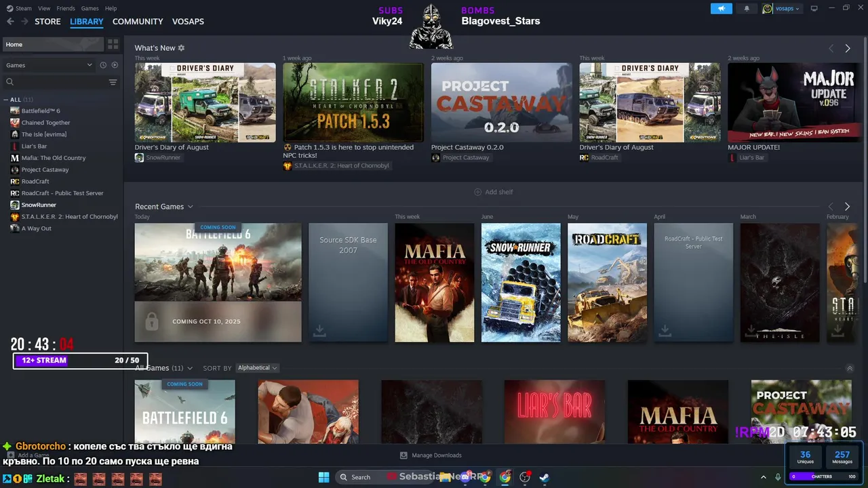Screen dimensions: 868x488
Task: Click the LIBRARY tab
Action: 87,22
